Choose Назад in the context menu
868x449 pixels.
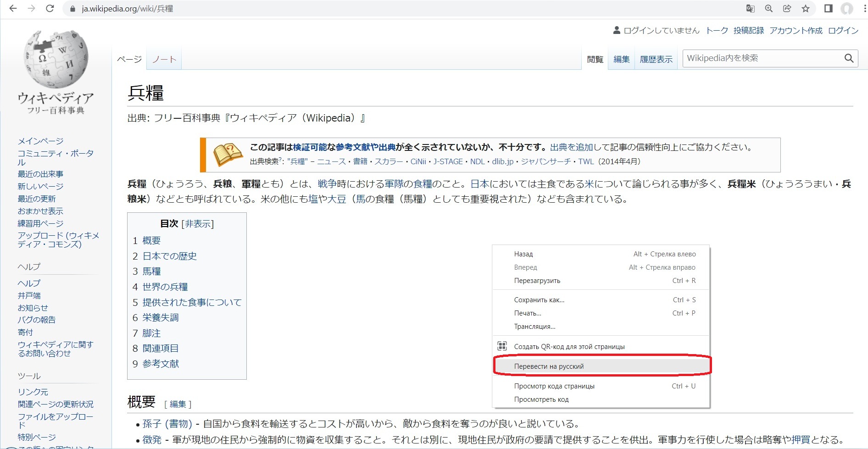click(x=601, y=254)
